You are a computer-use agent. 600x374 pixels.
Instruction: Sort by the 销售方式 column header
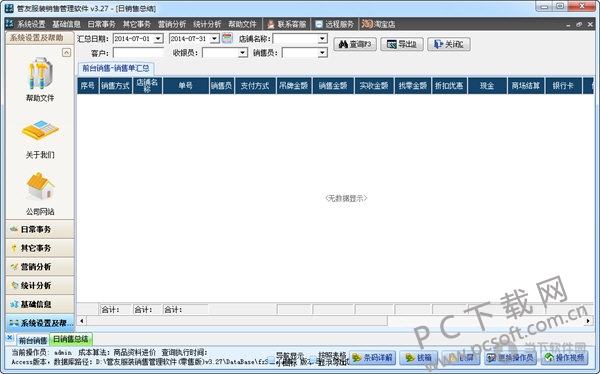pos(116,86)
